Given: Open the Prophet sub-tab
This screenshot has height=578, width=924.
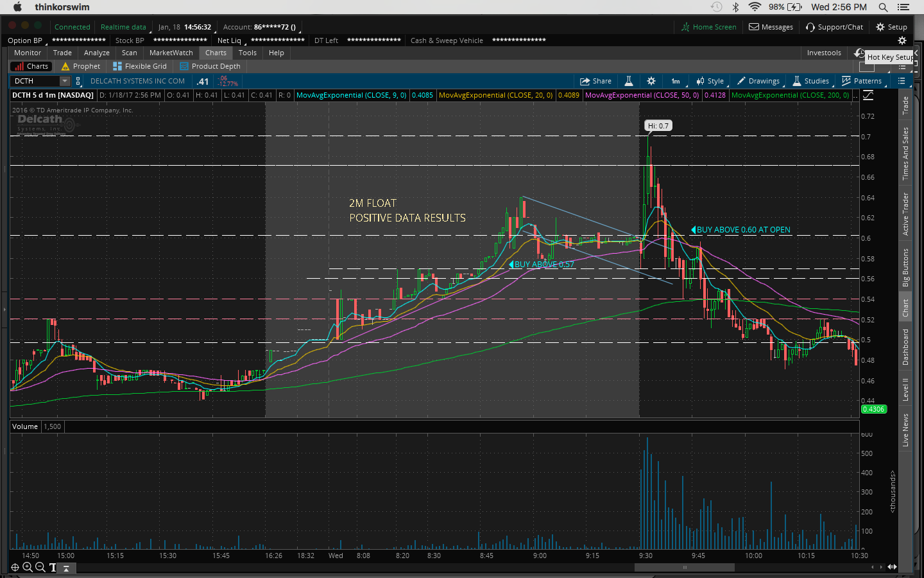Looking at the screenshot, I should (x=81, y=66).
